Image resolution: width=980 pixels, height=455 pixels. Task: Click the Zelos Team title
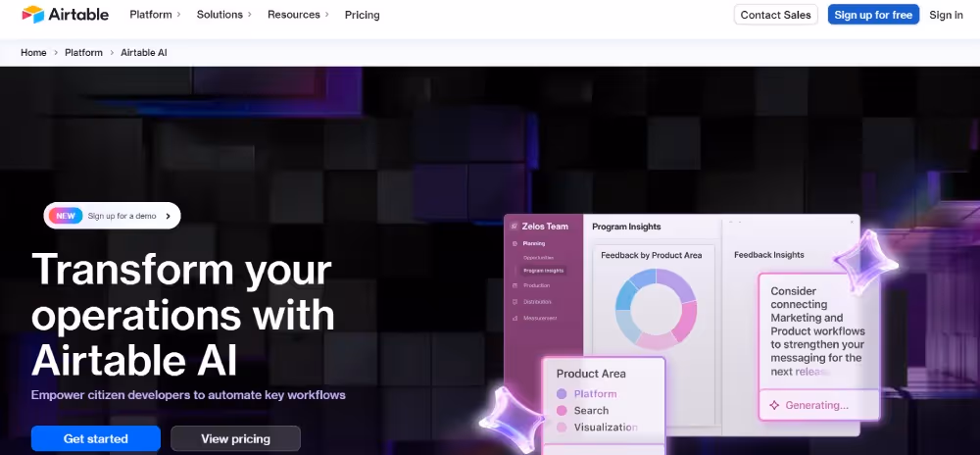pos(545,227)
